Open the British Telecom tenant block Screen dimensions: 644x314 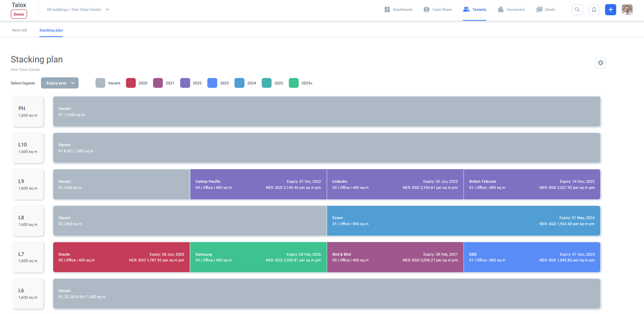click(x=532, y=184)
